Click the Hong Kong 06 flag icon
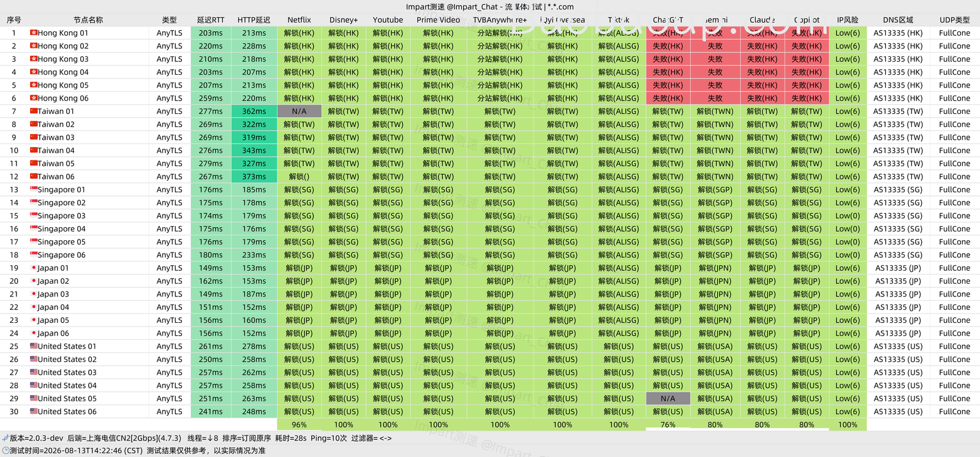 point(34,98)
